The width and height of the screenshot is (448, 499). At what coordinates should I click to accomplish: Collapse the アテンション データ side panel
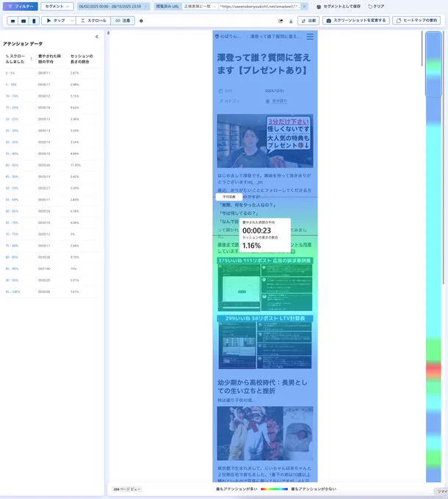coord(97,37)
